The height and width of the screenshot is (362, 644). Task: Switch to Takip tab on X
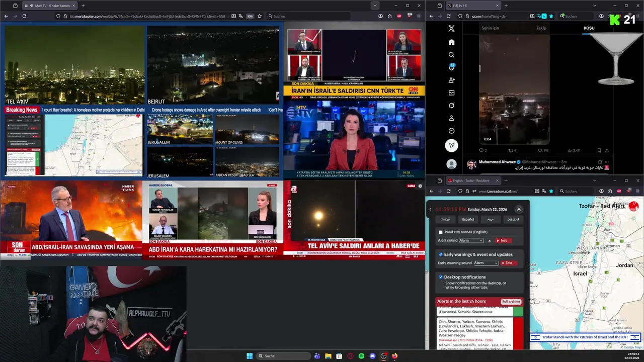(x=541, y=28)
